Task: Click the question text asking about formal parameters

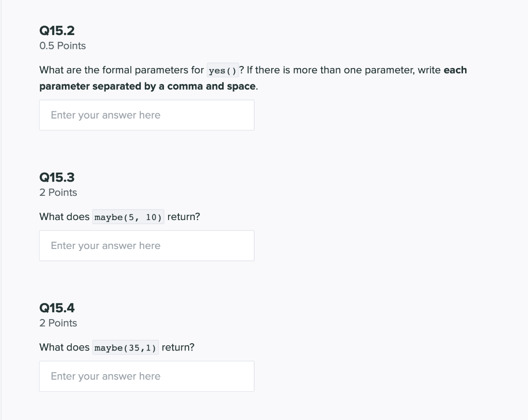Action: 121,70
